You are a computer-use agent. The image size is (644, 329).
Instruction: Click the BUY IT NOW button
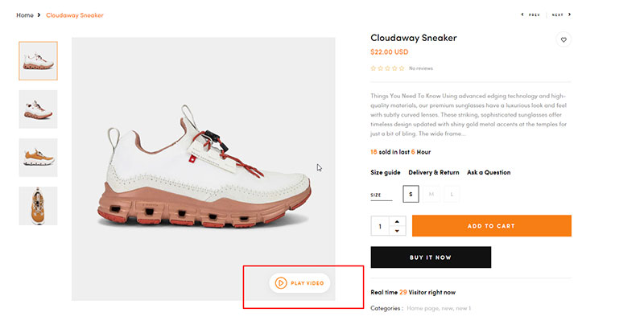tap(431, 257)
